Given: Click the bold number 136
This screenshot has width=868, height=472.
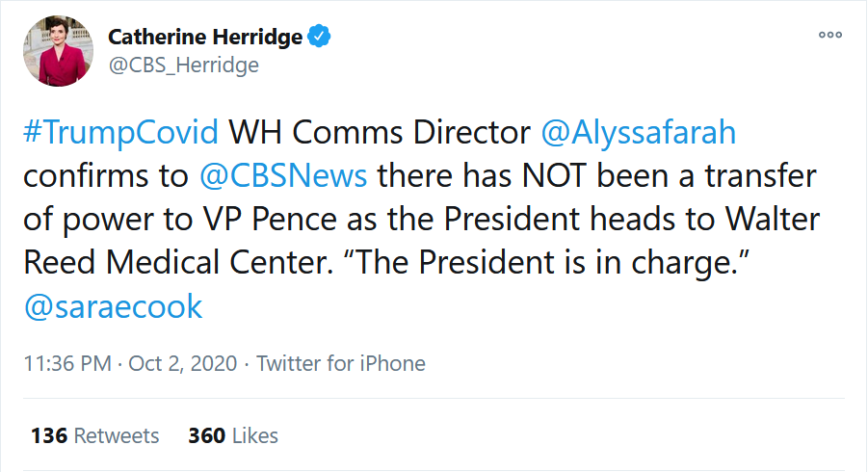Looking at the screenshot, I should pyautogui.click(x=49, y=436).
